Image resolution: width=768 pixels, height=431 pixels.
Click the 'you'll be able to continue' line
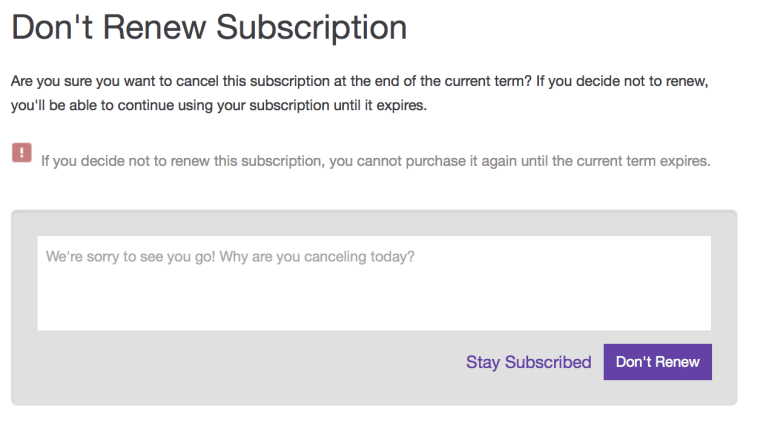click(219, 105)
